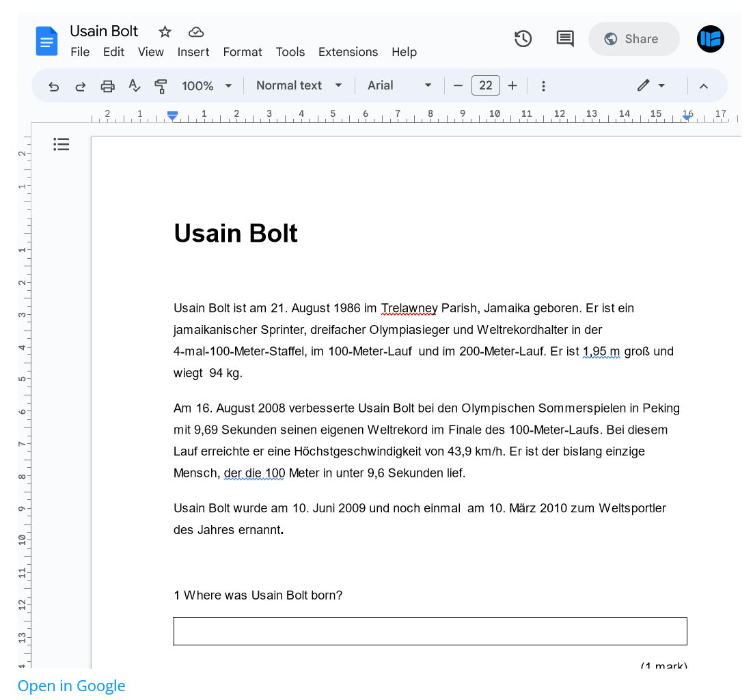Activate the paint format roller

(x=161, y=86)
